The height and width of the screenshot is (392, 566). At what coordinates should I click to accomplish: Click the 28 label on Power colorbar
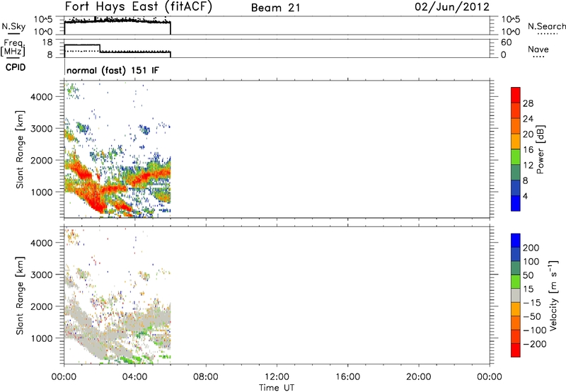point(528,103)
